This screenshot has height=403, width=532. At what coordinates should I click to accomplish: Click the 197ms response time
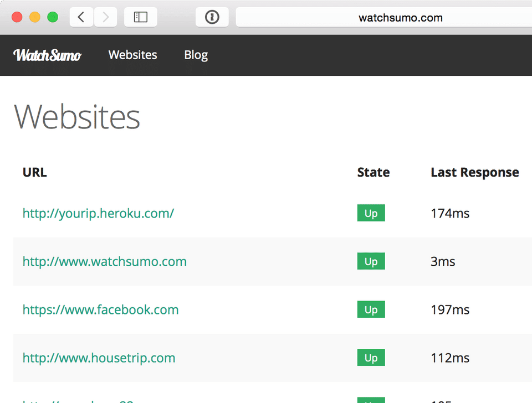(450, 310)
